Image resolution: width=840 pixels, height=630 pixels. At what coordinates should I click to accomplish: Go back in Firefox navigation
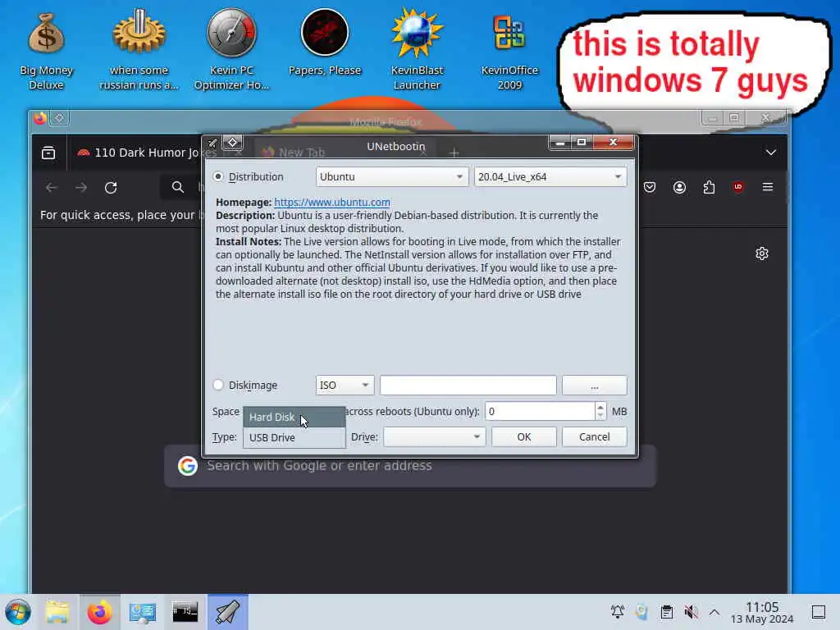pos(52,188)
